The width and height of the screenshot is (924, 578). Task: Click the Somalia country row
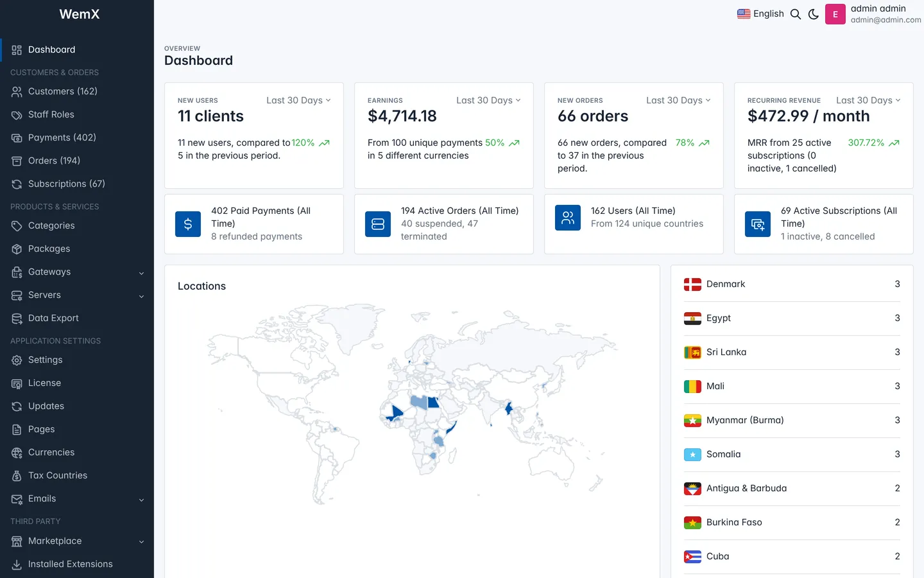(792, 455)
